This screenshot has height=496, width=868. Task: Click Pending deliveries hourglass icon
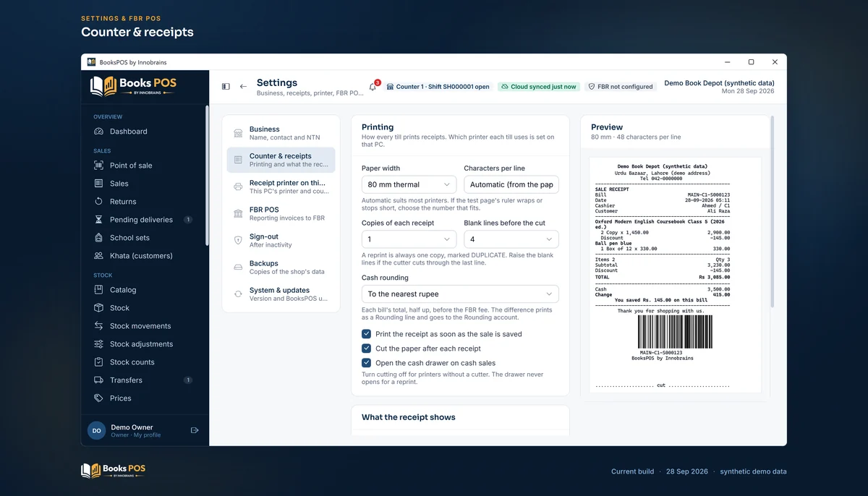click(x=98, y=220)
